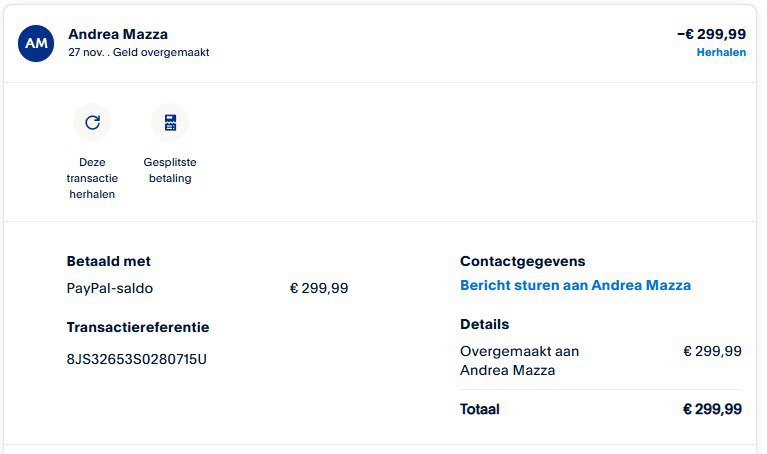Click the amount next to PayPal-saldo

319,288
